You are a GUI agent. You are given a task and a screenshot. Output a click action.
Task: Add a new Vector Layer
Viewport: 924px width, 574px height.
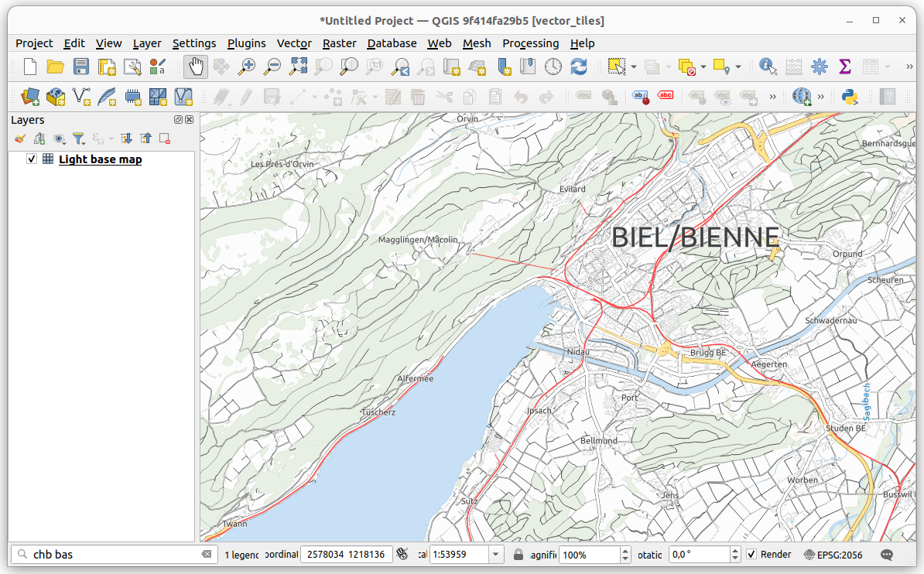81,97
